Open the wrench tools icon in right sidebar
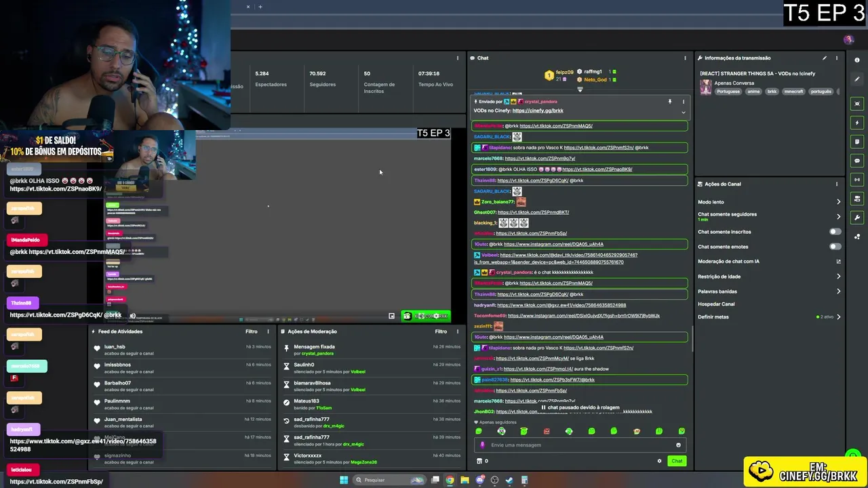The width and height of the screenshot is (868, 488). tap(857, 218)
